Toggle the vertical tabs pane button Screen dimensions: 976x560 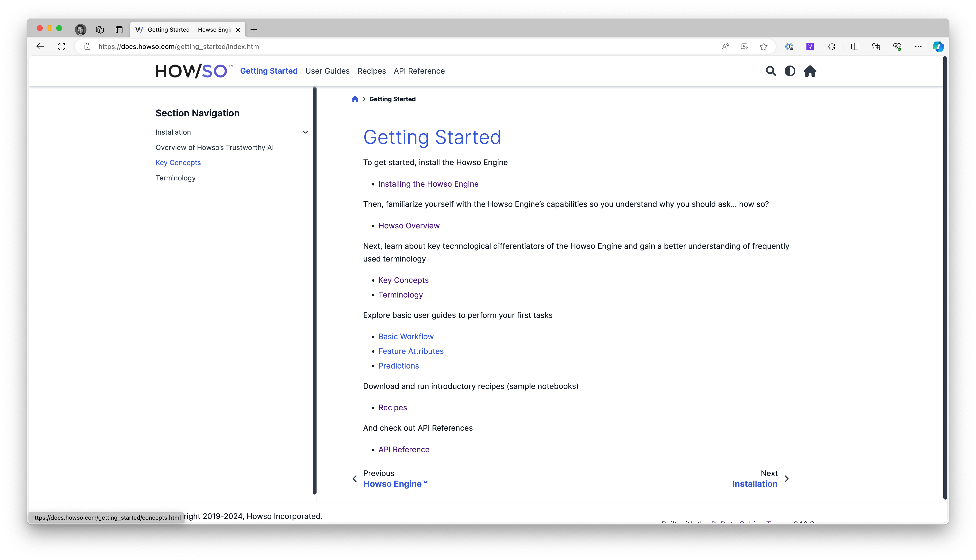[x=119, y=30]
